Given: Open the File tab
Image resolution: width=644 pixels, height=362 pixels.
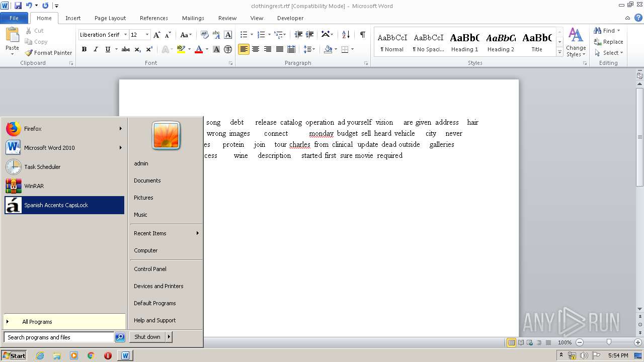Looking at the screenshot, I should coord(14,18).
